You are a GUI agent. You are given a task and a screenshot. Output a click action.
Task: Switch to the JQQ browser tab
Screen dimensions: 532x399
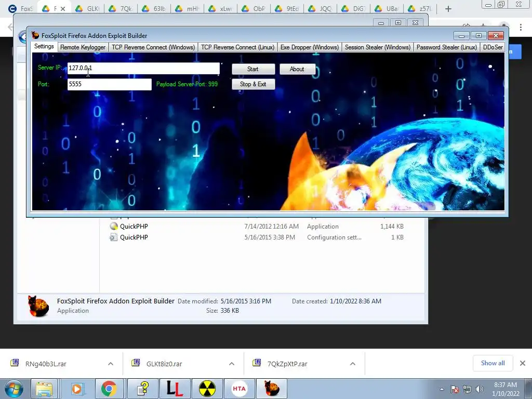320,9
